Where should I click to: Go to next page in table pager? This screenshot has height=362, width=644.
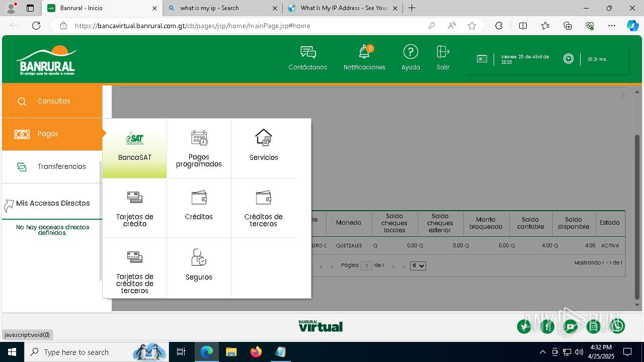pos(393,266)
